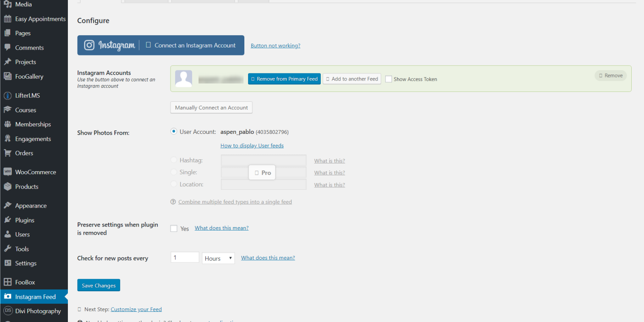This screenshot has height=322, width=644.
Task: Select the Single radio button
Action: pos(174,172)
